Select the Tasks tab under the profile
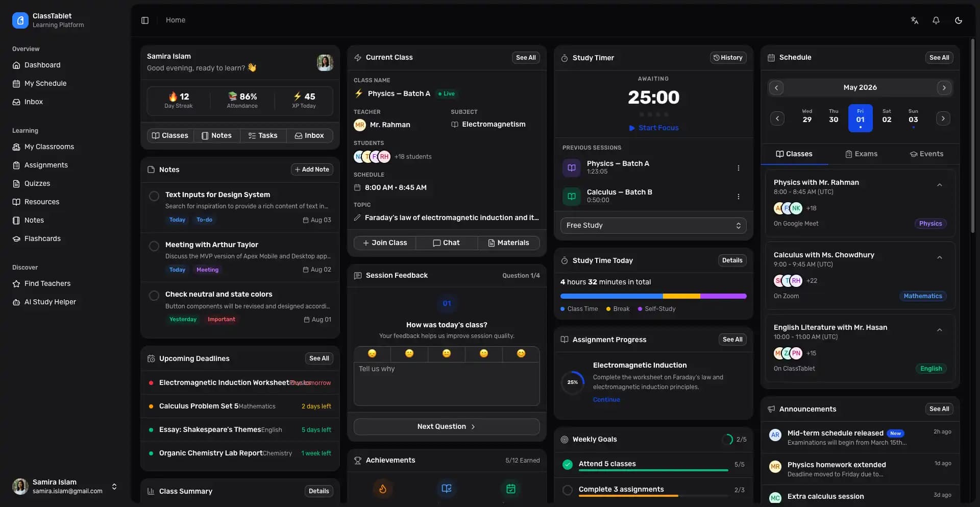This screenshot has width=980, height=507. 263,135
